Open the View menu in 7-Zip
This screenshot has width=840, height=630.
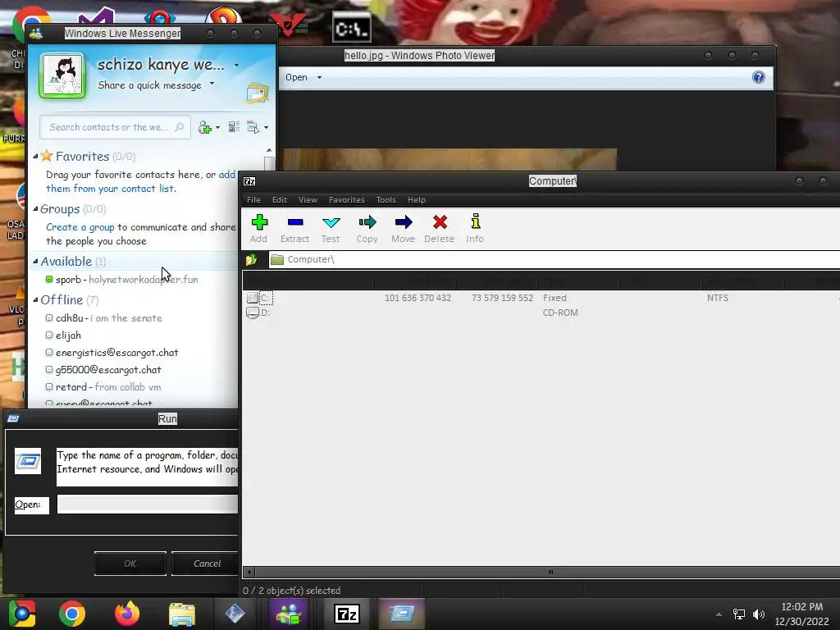coord(308,200)
